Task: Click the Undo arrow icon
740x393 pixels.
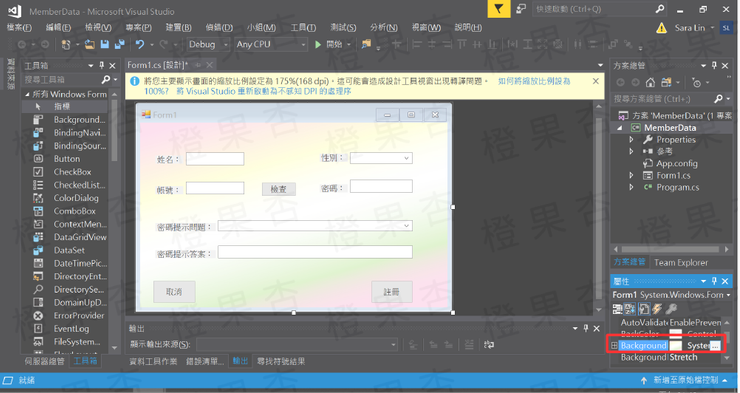Action: click(140, 44)
